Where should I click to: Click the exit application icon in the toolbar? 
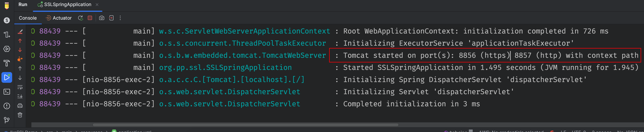click(111, 18)
